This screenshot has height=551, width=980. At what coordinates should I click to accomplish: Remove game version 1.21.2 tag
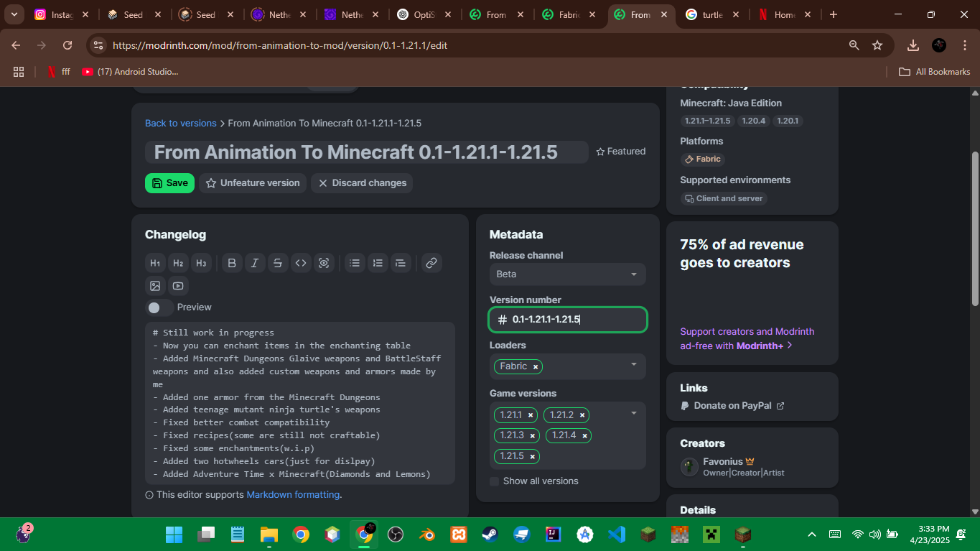tap(582, 415)
